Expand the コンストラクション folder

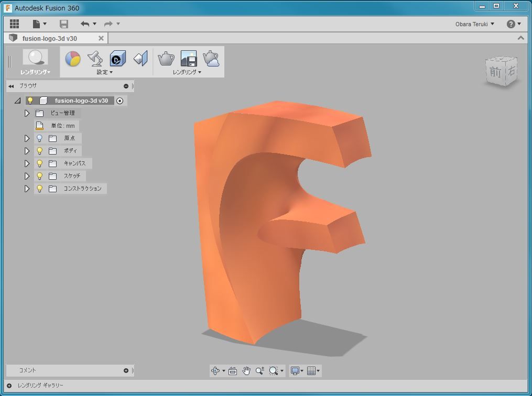[27, 189]
